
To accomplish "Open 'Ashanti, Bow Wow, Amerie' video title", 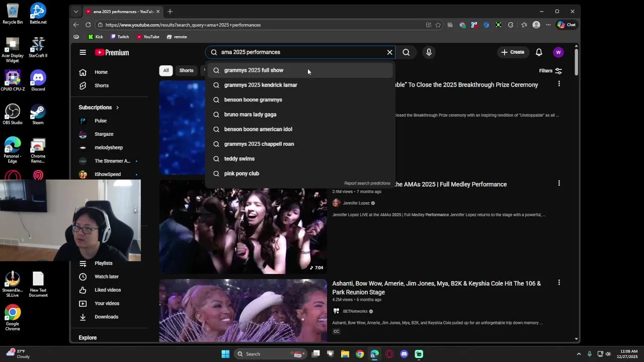I will (x=437, y=288).
